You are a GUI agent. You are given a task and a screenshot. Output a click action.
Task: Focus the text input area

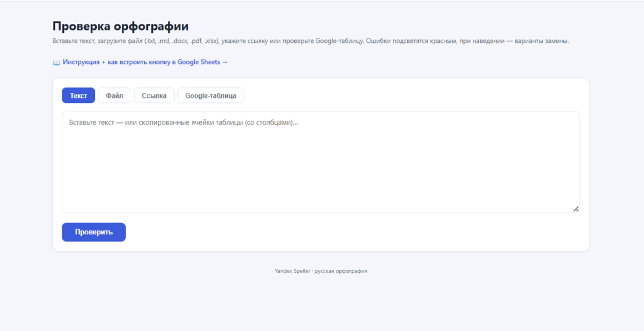point(321,162)
